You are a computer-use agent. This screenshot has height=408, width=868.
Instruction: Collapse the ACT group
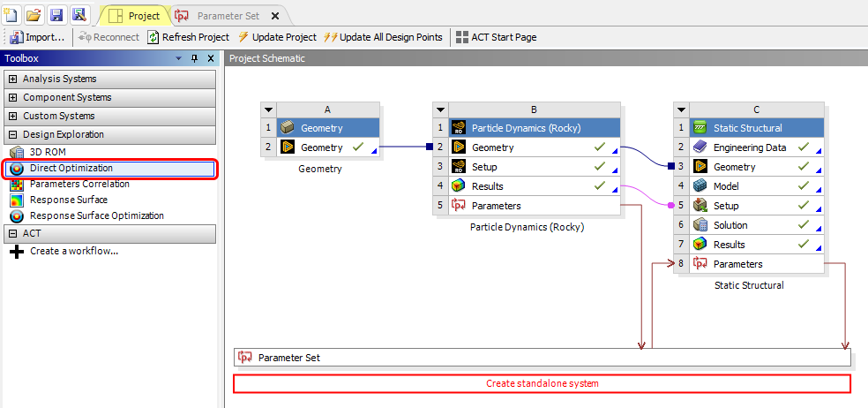pos(12,233)
